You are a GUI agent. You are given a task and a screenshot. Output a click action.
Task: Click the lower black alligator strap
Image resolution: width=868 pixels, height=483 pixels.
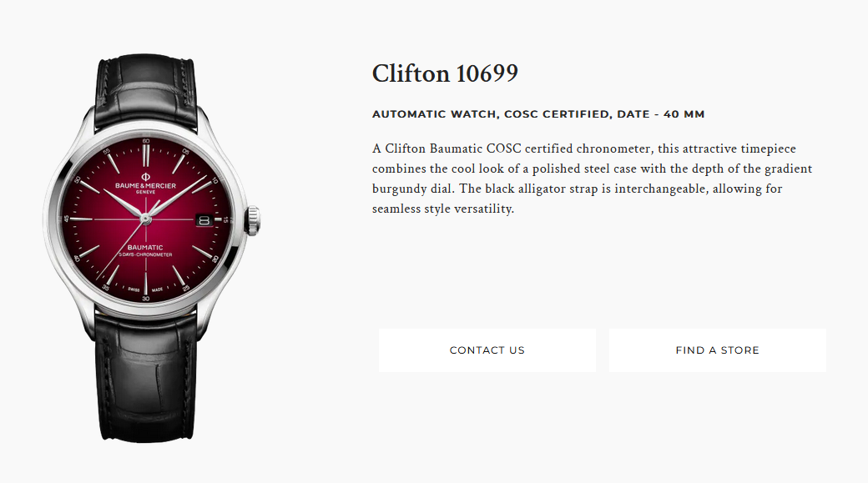coord(146,376)
